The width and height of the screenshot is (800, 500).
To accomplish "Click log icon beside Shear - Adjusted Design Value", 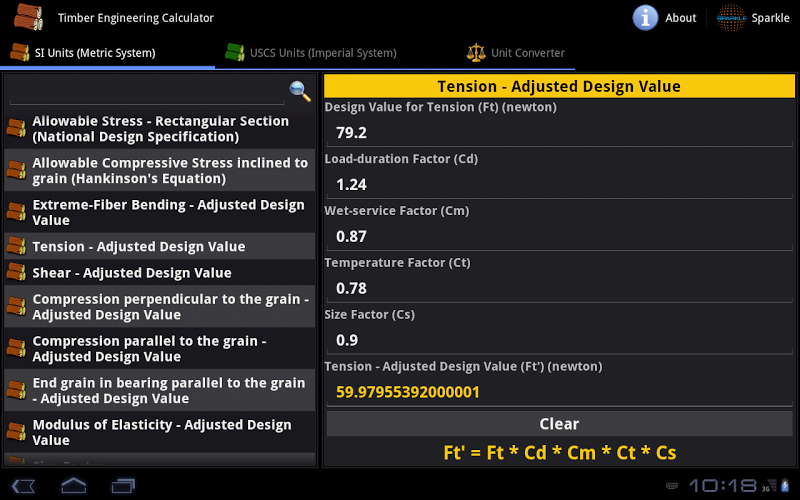I will point(16,272).
